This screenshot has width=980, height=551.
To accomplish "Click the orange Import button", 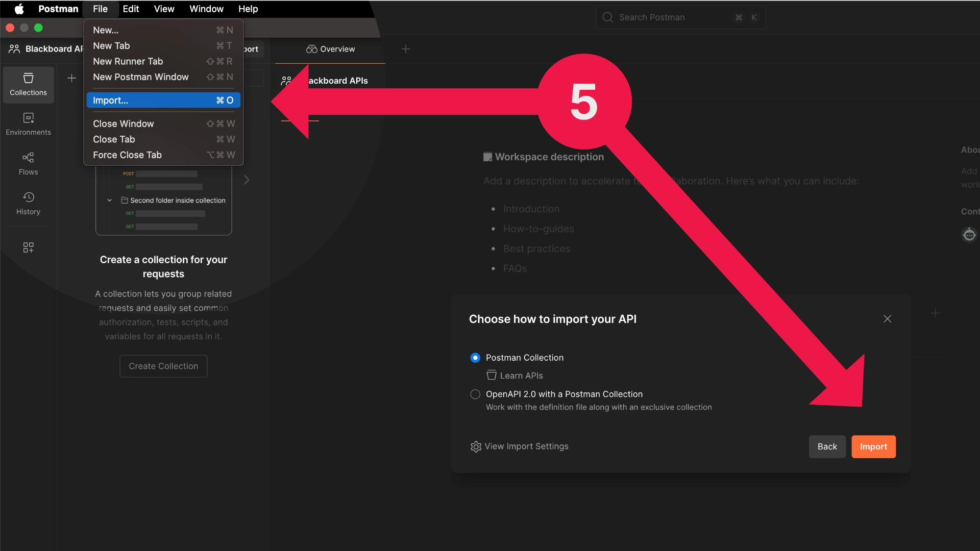I will pyautogui.click(x=873, y=446).
